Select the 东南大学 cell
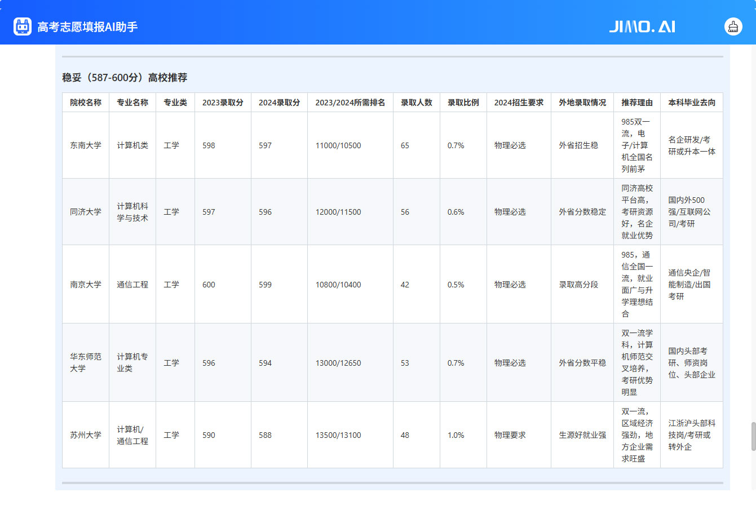 (86, 145)
